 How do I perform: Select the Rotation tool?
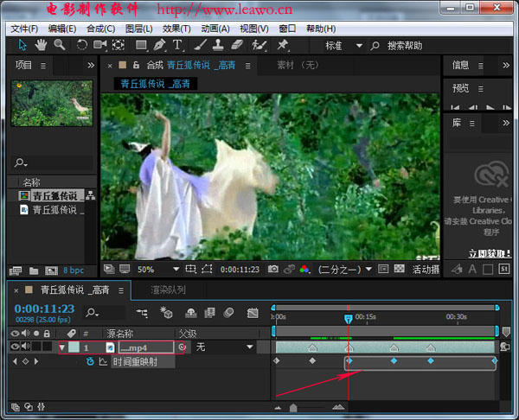pos(81,45)
